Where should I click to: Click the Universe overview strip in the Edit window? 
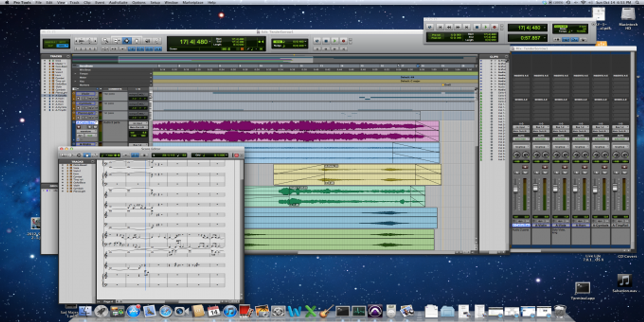click(x=275, y=59)
